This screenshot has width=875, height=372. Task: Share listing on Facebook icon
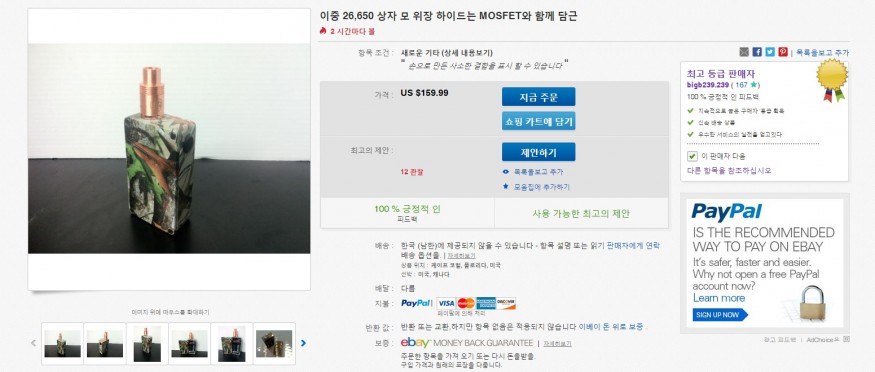(757, 52)
